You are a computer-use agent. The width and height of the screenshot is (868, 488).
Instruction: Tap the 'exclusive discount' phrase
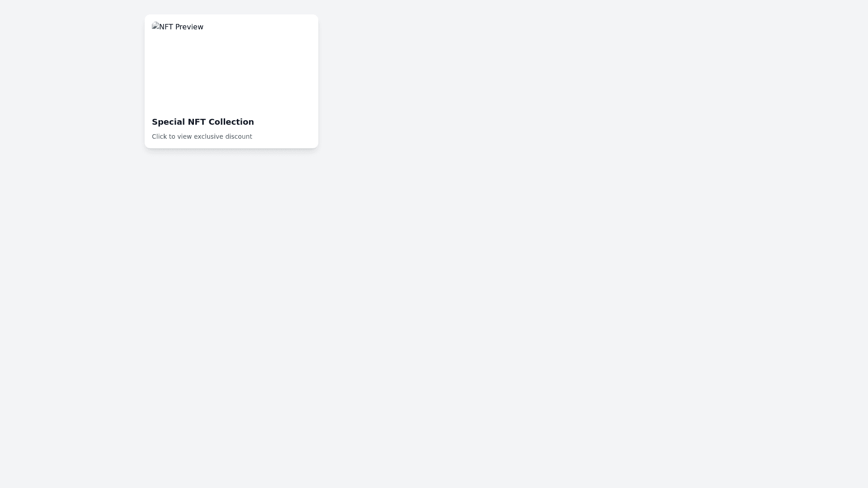(223, 136)
